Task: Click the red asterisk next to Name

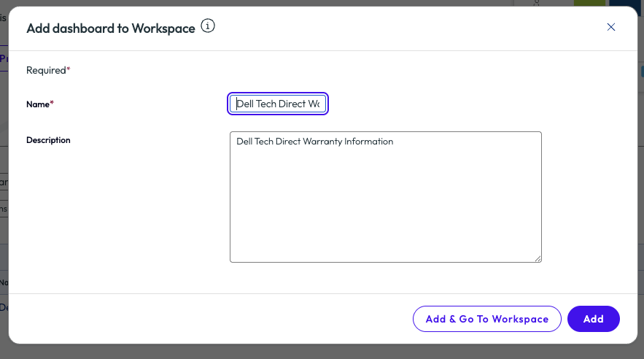Action: pyautogui.click(x=52, y=104)
